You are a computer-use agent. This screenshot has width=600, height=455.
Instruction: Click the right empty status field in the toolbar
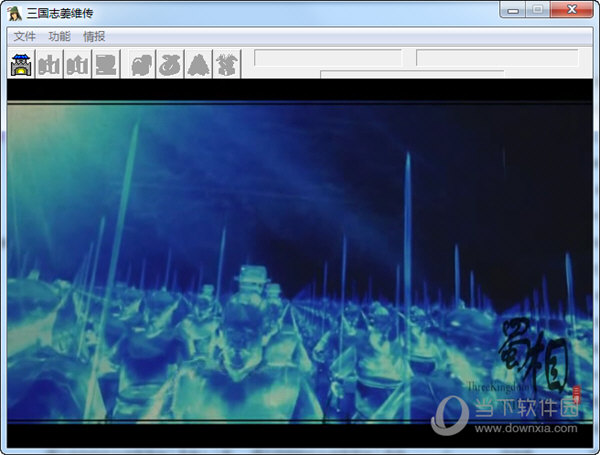pyautogui.click(x=497, y=58)
